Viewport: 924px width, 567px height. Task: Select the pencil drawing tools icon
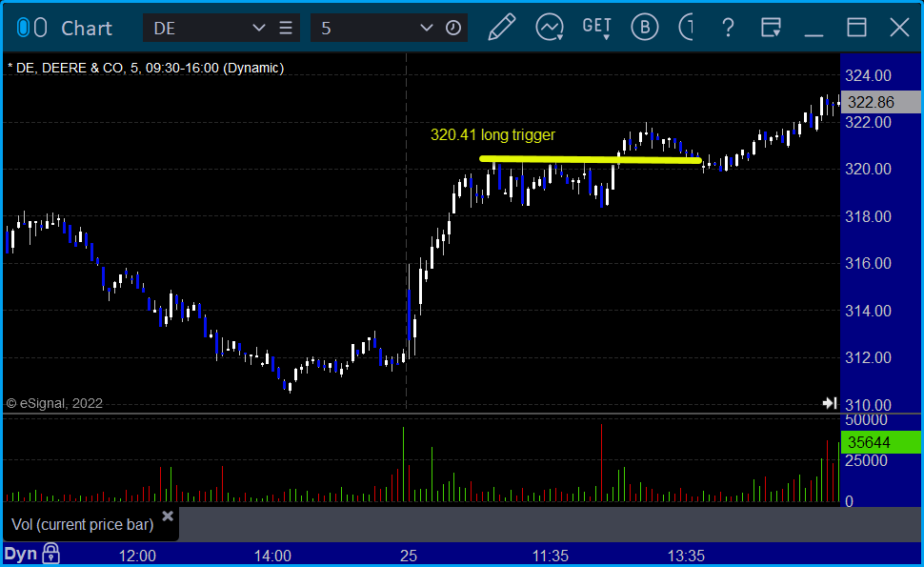click(x=501, y=28)
